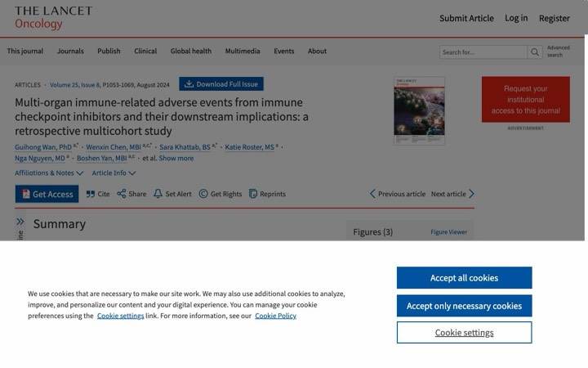
Task: Expand the Article Info section
Action: tap(114, 173)
